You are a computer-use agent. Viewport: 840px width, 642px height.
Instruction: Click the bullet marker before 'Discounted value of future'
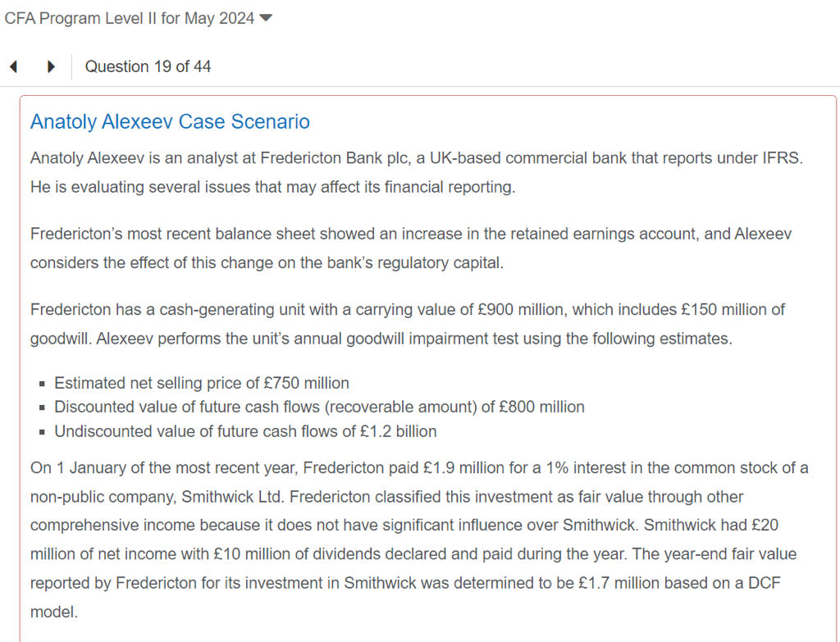coord(42,408)
